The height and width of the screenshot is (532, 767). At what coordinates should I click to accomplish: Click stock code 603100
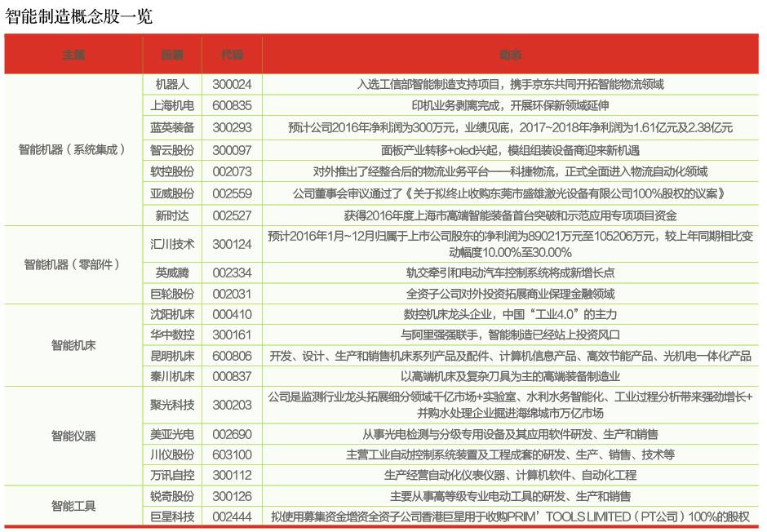(x=232, y=454)
